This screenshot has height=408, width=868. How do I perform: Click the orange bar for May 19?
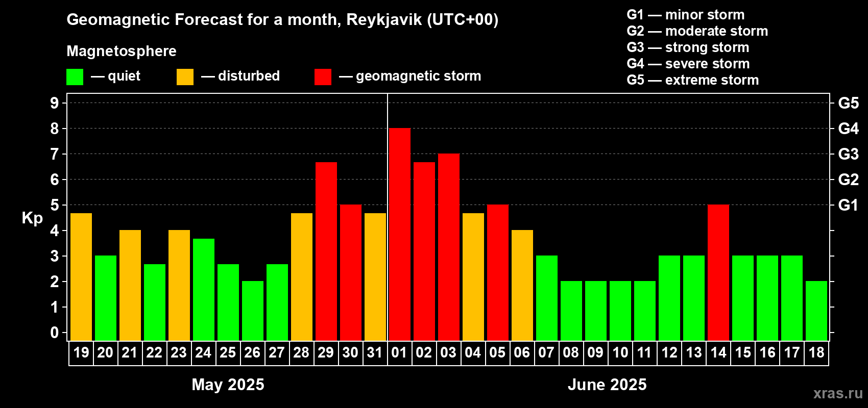pos(81,277)
